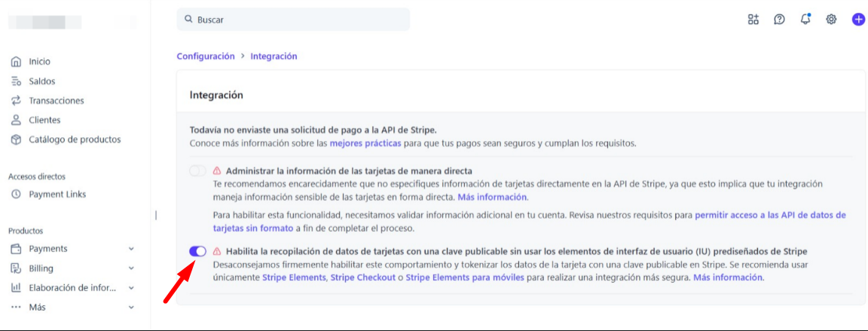Viewport: 868px width, 331px height.
Task: Click Más información link after integración más segura
Action: coord(728,278)
